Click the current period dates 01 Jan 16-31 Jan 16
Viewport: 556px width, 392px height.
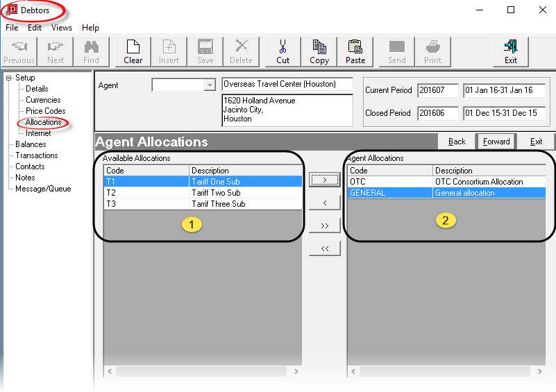[x=504, y=90]
